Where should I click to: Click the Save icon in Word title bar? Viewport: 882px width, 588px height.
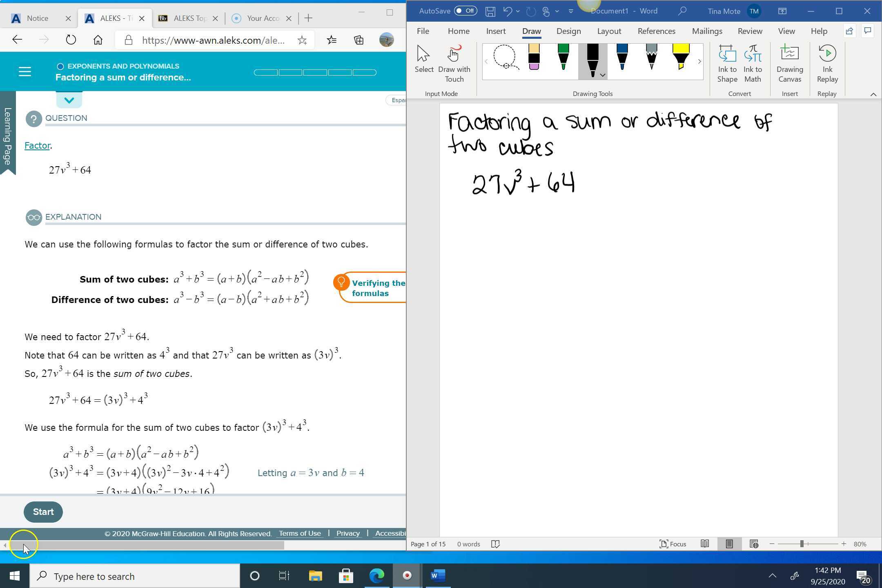point(490,11)
